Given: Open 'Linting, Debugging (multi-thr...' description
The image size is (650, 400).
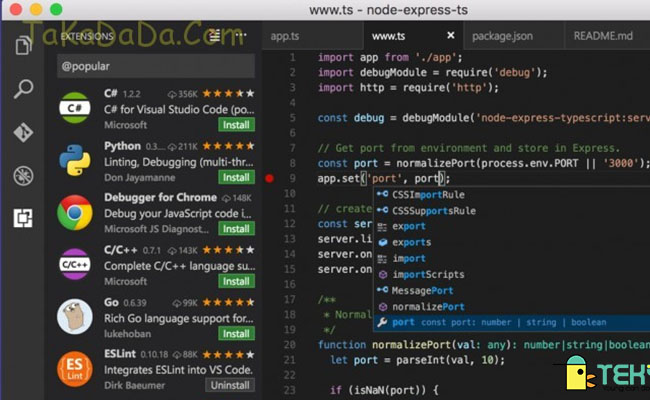Looking at the screenshot, I should click(x=179, y=162).
